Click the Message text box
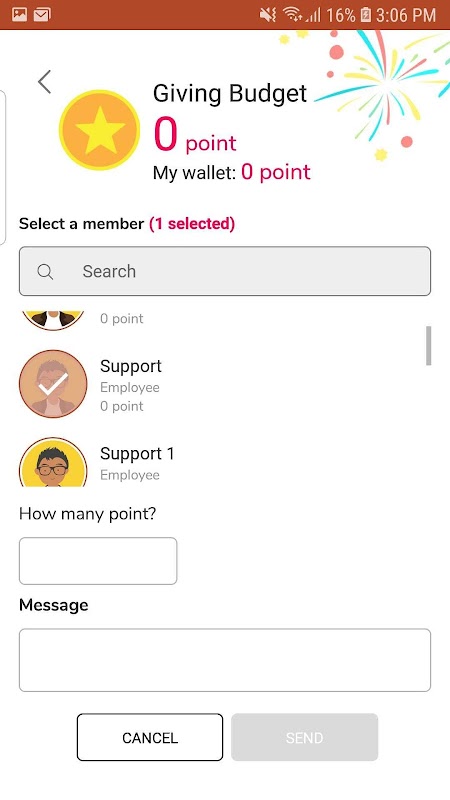 point(225,660)
